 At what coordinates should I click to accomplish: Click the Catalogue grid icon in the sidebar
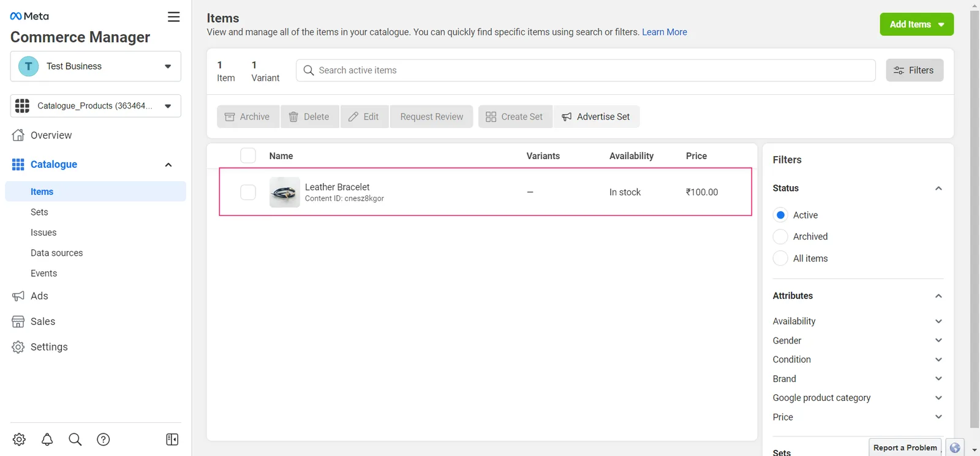pyautogui.click(x=18, y=165)
